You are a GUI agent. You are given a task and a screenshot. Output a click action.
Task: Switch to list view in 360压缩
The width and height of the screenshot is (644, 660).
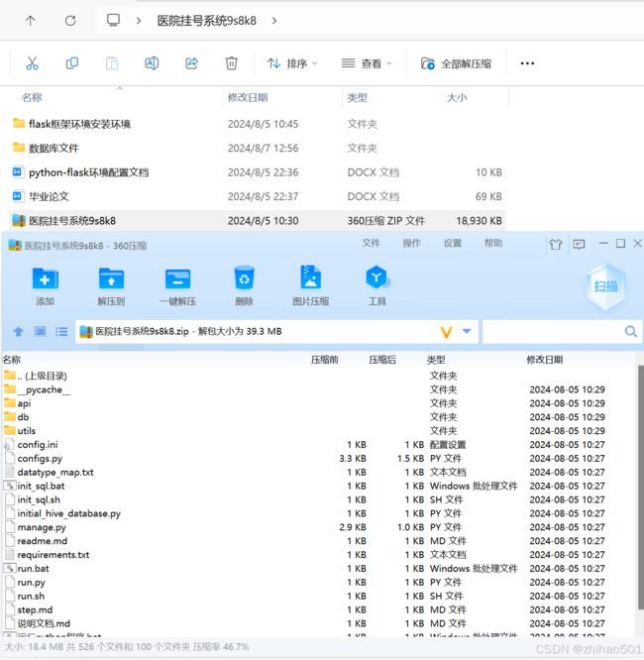(61, 332)
